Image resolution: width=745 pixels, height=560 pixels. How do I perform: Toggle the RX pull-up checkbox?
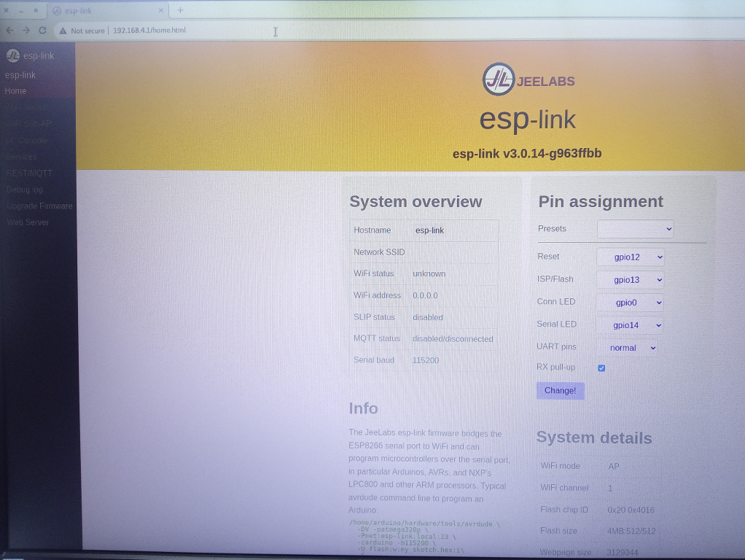pos(601,368)
